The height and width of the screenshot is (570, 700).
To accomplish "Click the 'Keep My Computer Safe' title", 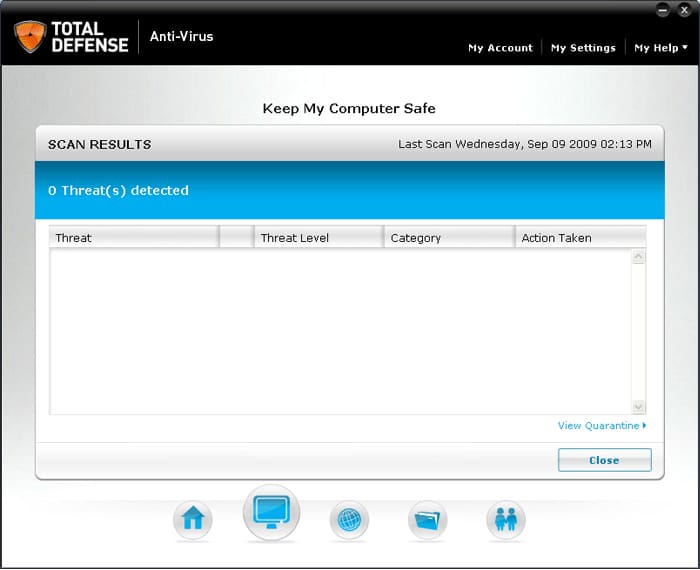I will pyautogui.click(x=349, y=108).
